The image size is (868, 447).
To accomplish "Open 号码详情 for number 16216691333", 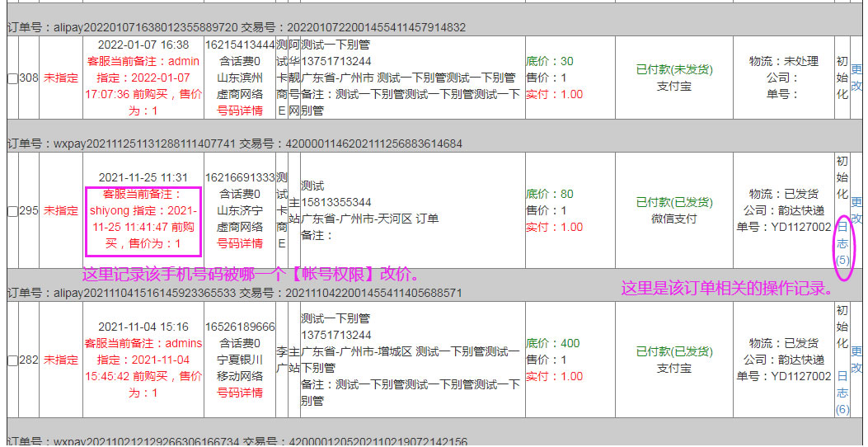I will click(240, 243).
